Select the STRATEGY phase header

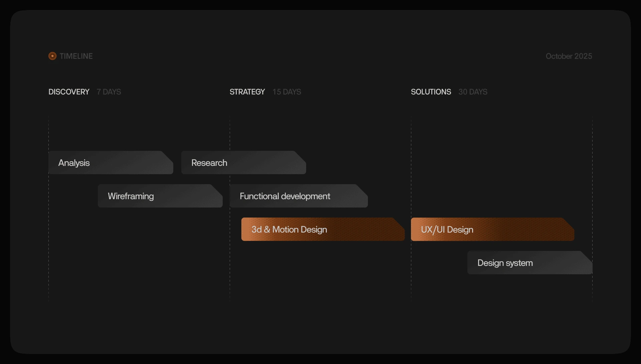[x=247, y=92]
